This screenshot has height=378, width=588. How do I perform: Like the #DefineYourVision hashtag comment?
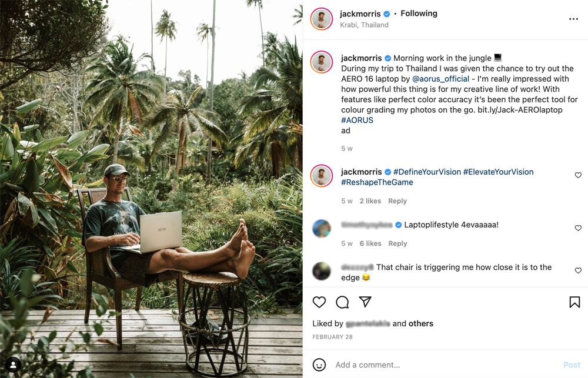(x=578, y=175)
